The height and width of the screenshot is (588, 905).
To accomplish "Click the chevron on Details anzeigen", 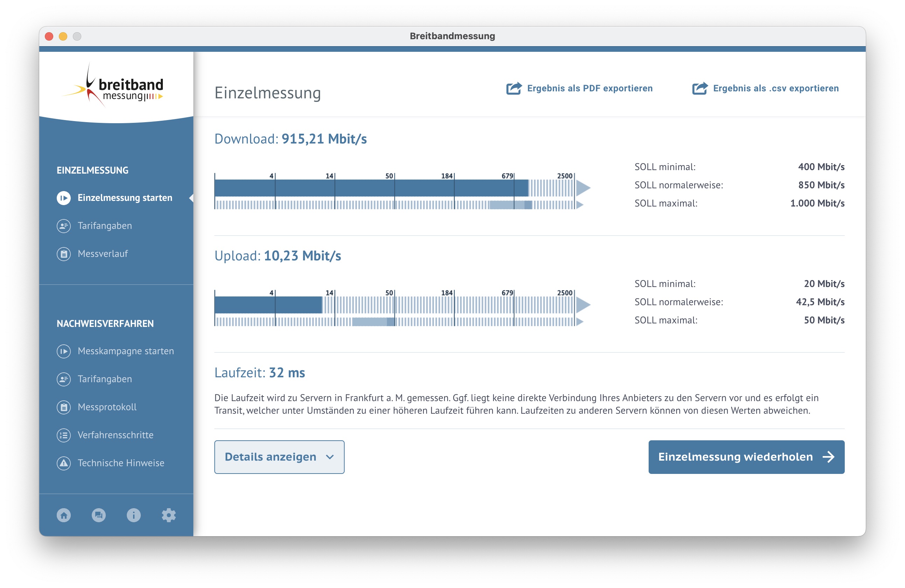I will [330, 456].
